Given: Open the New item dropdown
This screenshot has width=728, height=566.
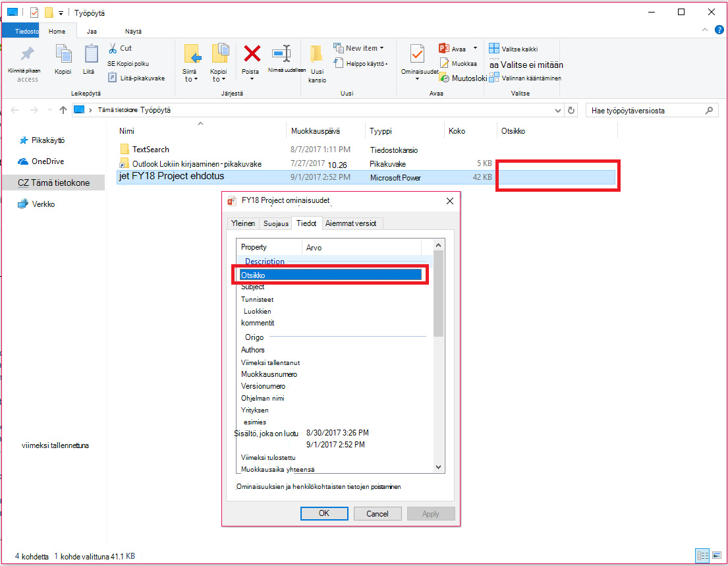Looking at the screenshot, I should pos(358,48).
